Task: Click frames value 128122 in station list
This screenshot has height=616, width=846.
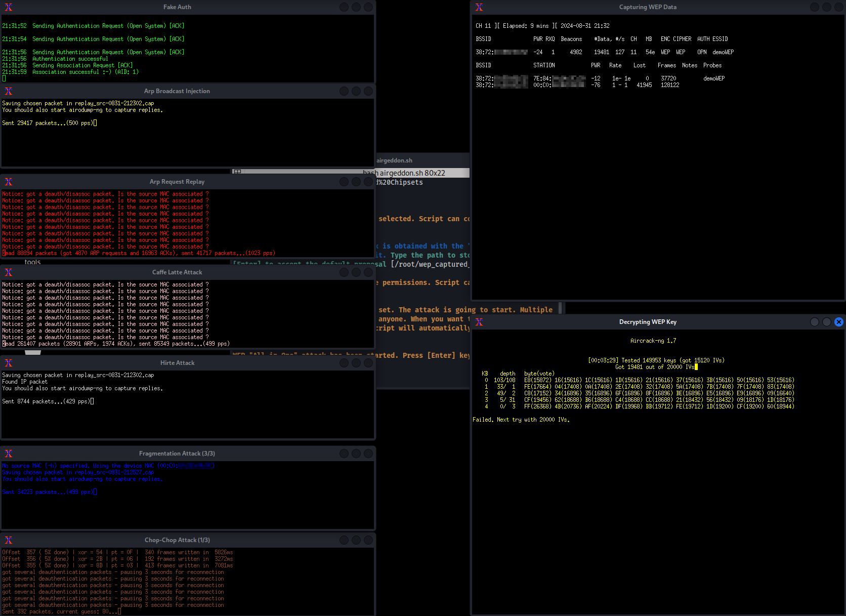Action: pos(670,85)
